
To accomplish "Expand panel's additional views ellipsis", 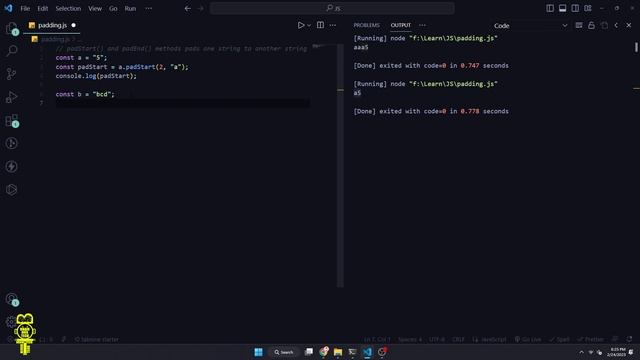I will [422, 25].
